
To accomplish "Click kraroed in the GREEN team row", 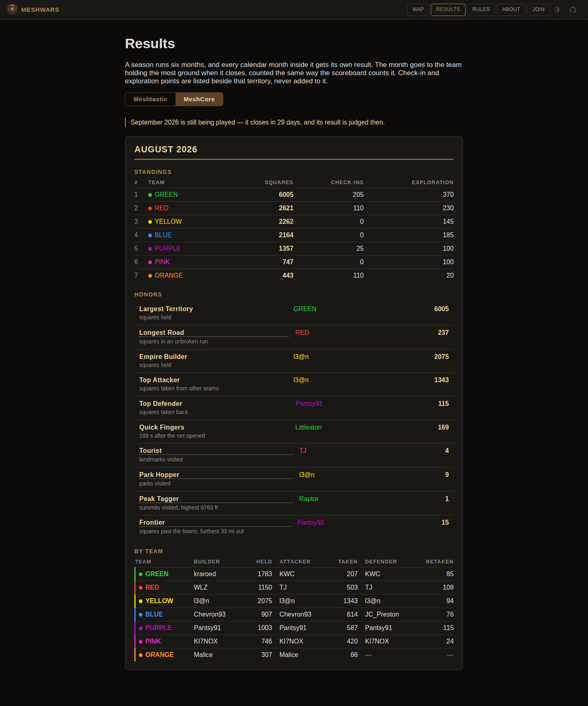I will point(205,574).
